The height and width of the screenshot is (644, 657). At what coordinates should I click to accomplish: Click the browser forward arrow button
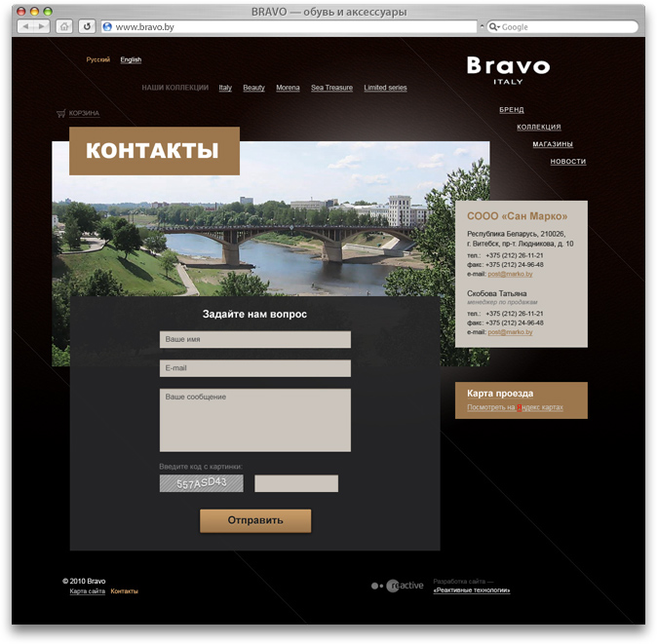click(42, 27)
